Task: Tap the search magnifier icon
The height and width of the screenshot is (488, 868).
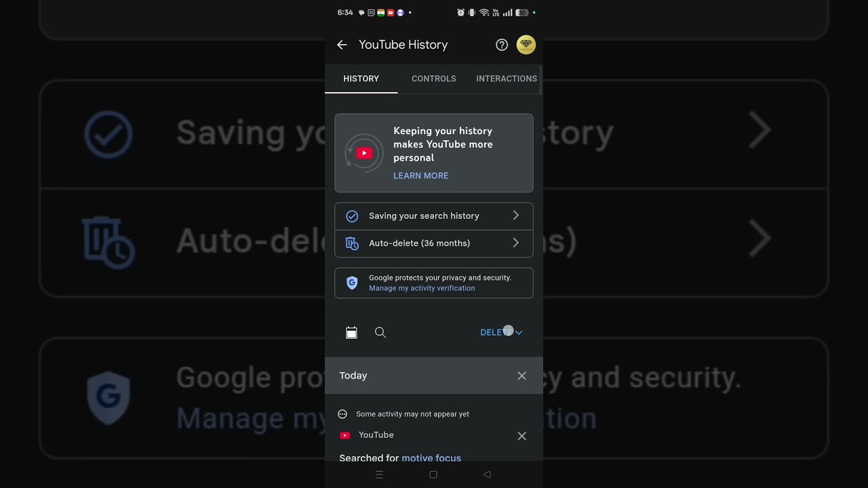Action: pyautogui.click(x=380, y=332)
